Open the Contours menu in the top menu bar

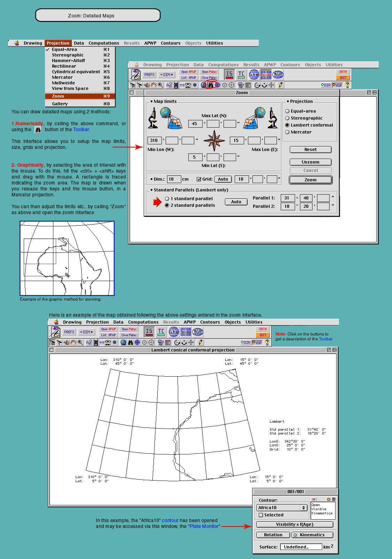point(171,43)
